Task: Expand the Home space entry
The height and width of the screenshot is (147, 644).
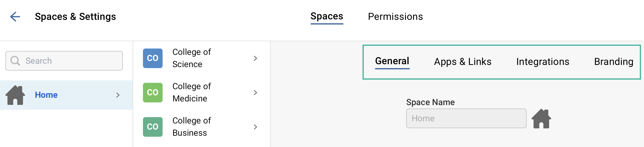Action: point(117,95)
